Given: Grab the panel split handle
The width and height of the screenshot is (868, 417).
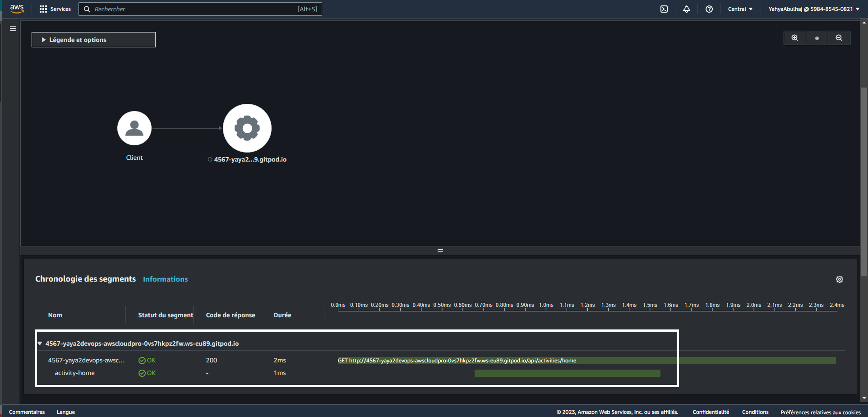Looking at the screenshot, I should [x=440, y=250].
